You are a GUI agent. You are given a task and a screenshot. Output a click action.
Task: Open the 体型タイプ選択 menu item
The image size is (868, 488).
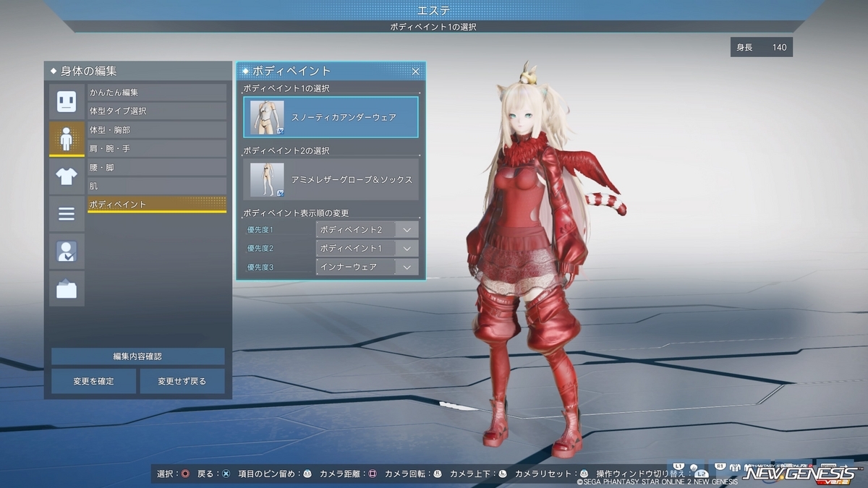coord(157,111)
